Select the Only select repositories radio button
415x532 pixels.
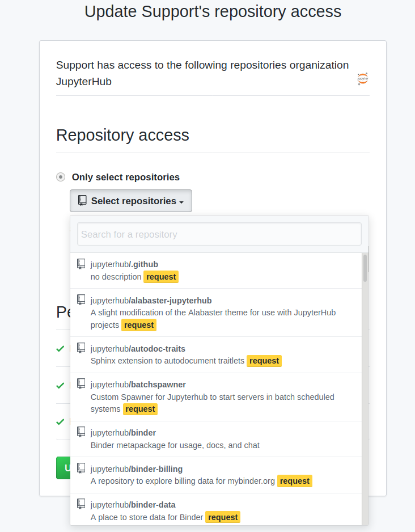pyautogui.click(x=61, y=177)
